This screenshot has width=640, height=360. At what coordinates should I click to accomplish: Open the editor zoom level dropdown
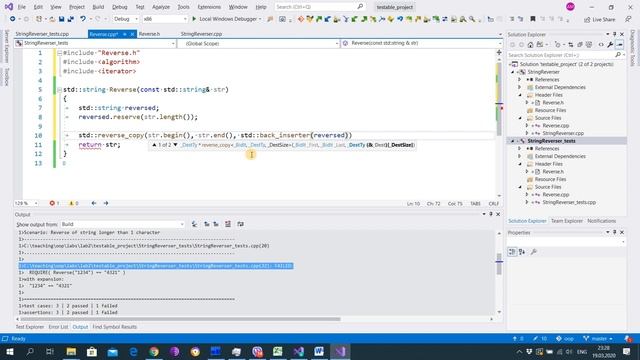(x=27, y=203)
